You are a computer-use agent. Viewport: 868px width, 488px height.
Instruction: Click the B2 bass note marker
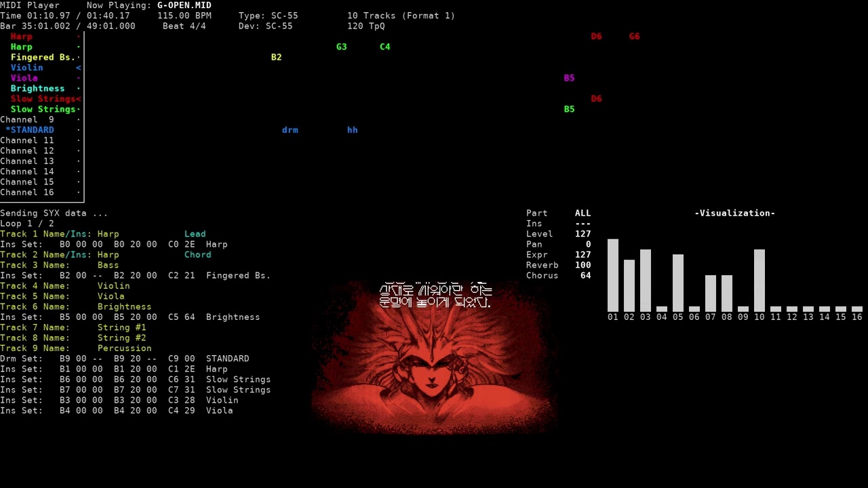click(x=277, y=57)
